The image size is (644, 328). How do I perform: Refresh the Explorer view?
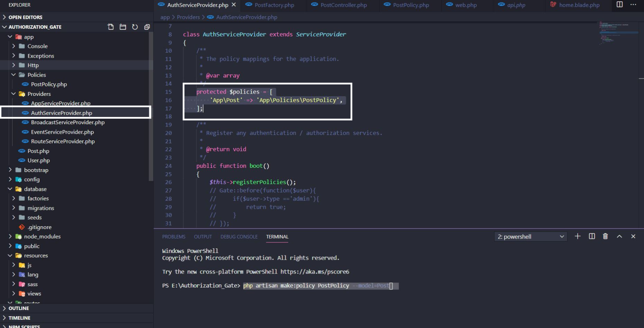(135, 27)
